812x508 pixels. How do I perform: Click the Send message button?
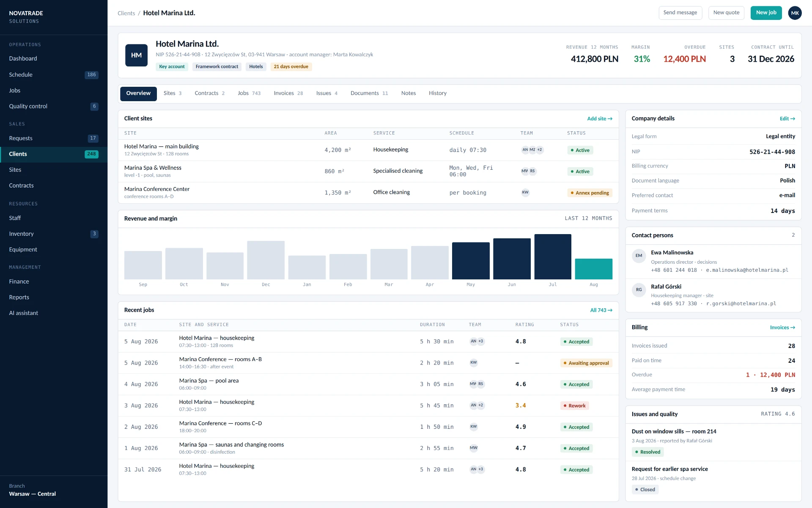pyautogui.click(x=680, y=13)
